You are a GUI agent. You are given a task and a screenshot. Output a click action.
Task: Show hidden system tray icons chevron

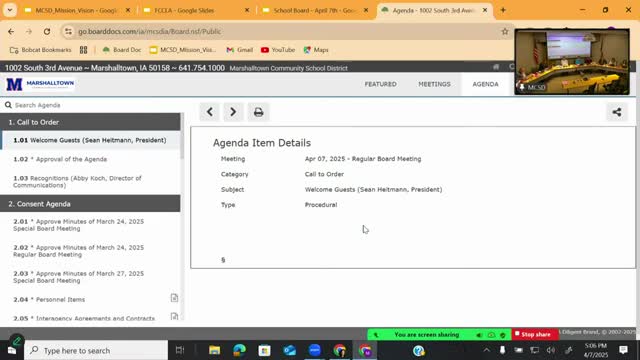(x=487, y=350)
